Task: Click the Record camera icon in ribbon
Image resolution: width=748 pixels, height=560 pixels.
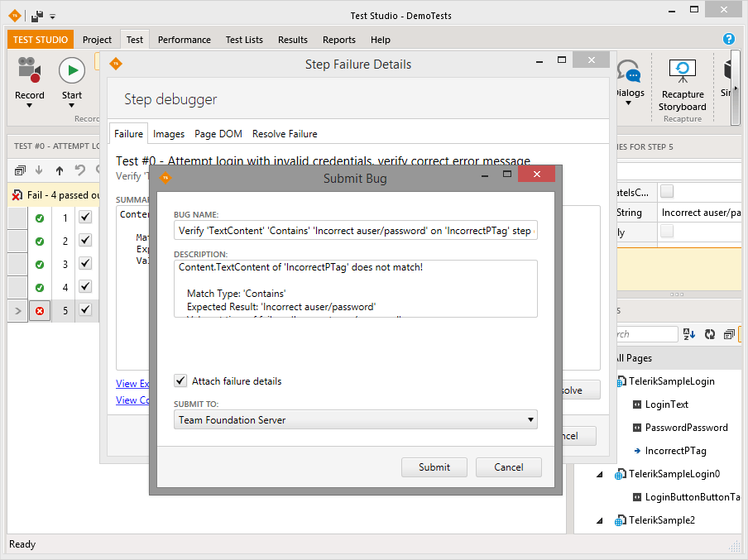Action: click(x=29, y=69)
